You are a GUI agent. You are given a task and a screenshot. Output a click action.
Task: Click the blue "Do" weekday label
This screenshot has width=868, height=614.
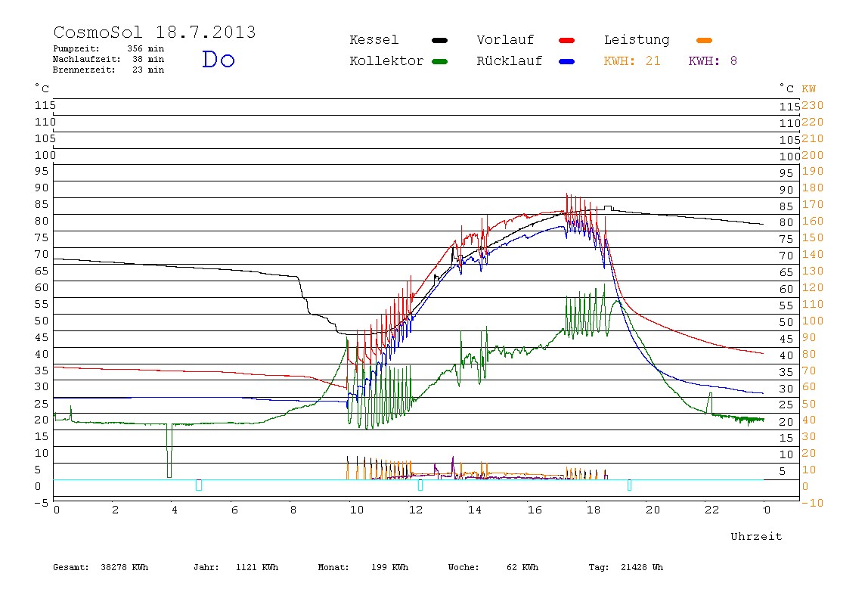218,59
